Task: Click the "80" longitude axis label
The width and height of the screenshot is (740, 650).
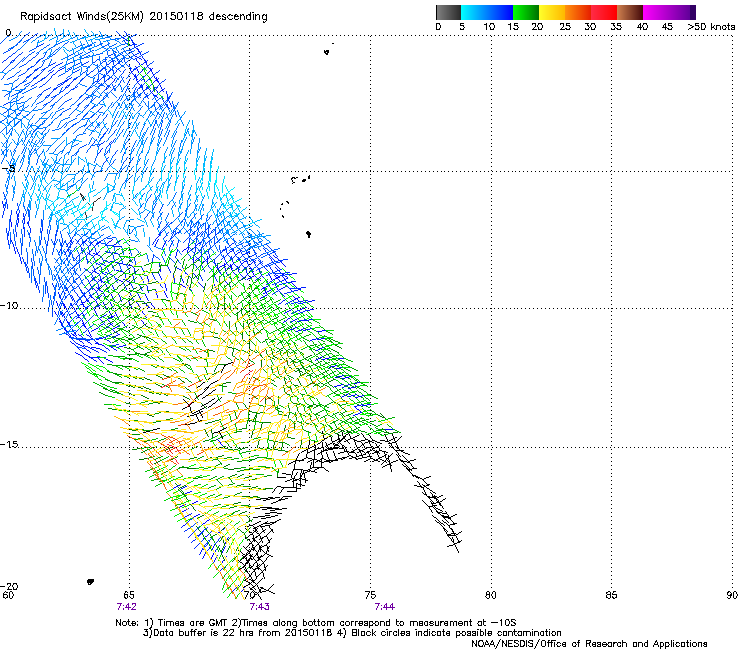Action: (491, 595)
